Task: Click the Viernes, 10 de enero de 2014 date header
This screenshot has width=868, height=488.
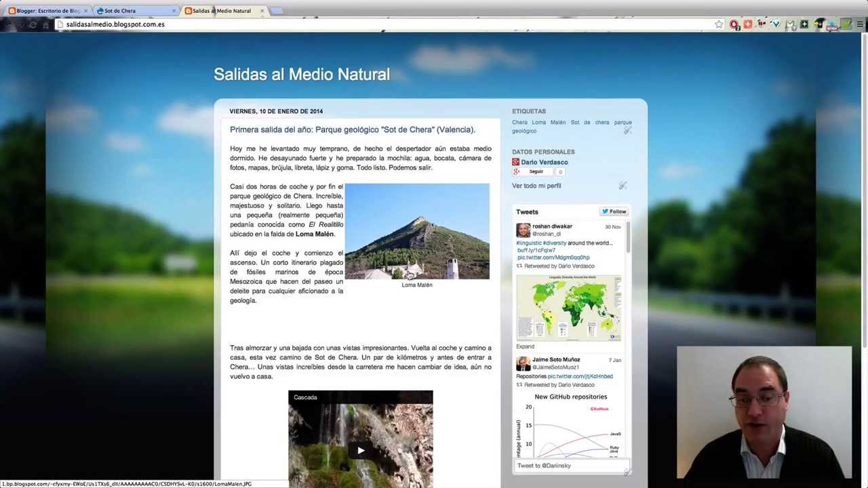Action: (276, 111)
